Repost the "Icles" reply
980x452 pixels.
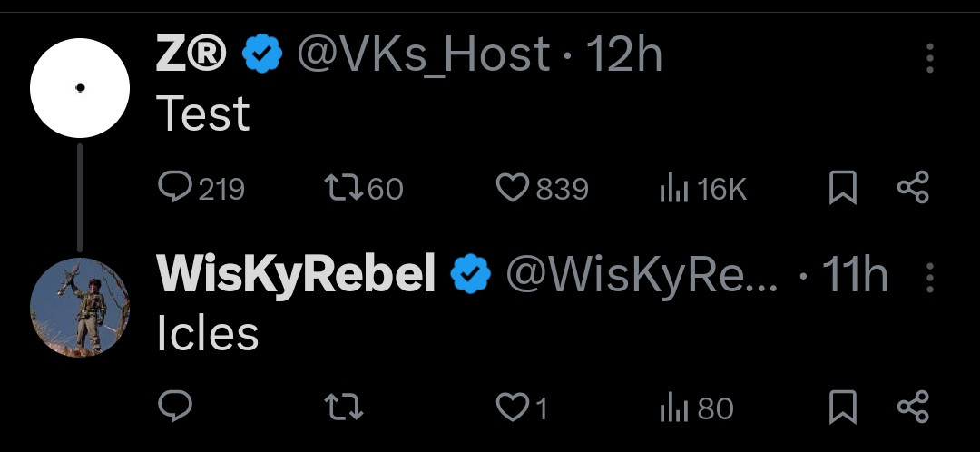click(343, 408)
